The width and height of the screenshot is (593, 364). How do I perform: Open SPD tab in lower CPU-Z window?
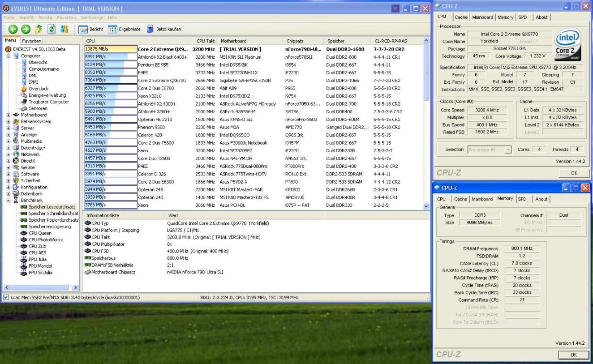tap(522, 199)
